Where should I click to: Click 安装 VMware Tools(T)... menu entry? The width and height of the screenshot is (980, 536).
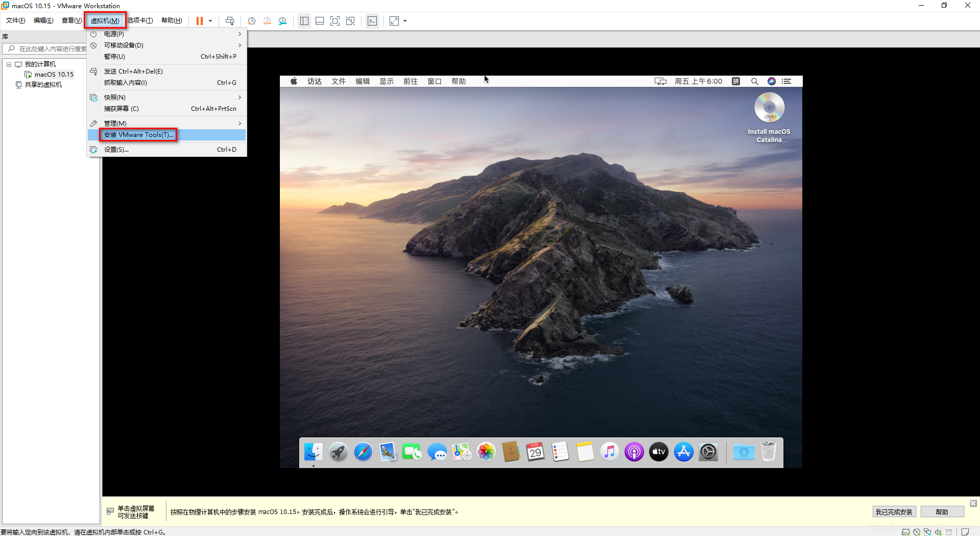point(167,135)
